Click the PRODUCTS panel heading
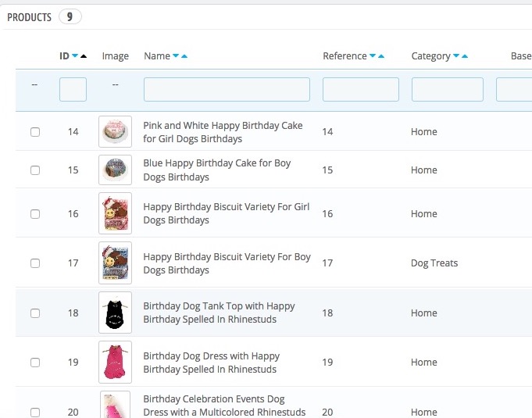The width and height of the screenshot is (532, 418). 29,17
